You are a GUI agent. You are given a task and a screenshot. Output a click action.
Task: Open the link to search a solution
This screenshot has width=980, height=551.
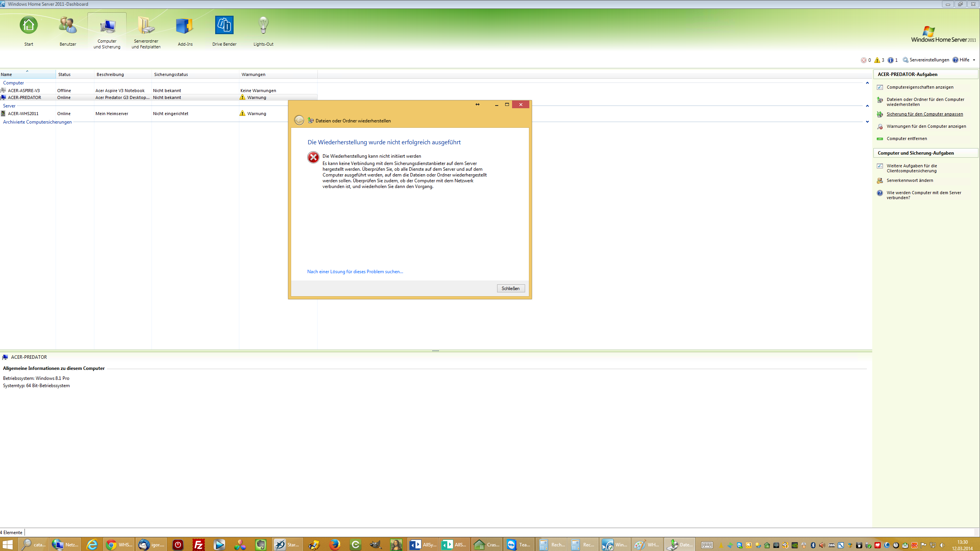[x=354, y=271]
